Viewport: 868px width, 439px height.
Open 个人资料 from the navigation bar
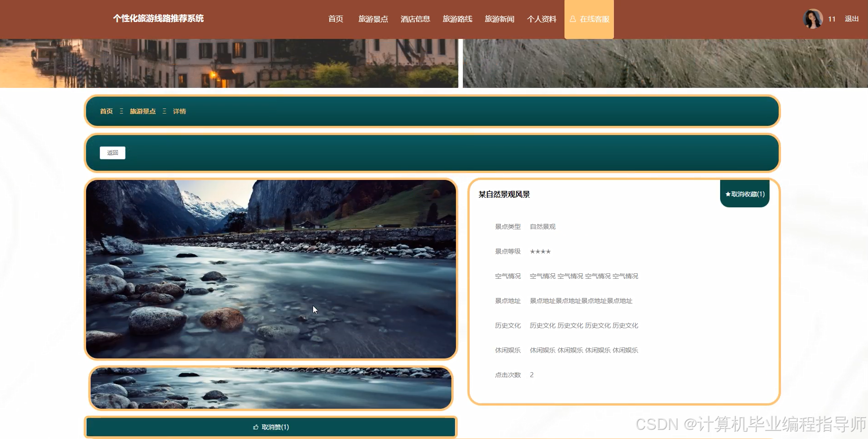coord(542,19)
